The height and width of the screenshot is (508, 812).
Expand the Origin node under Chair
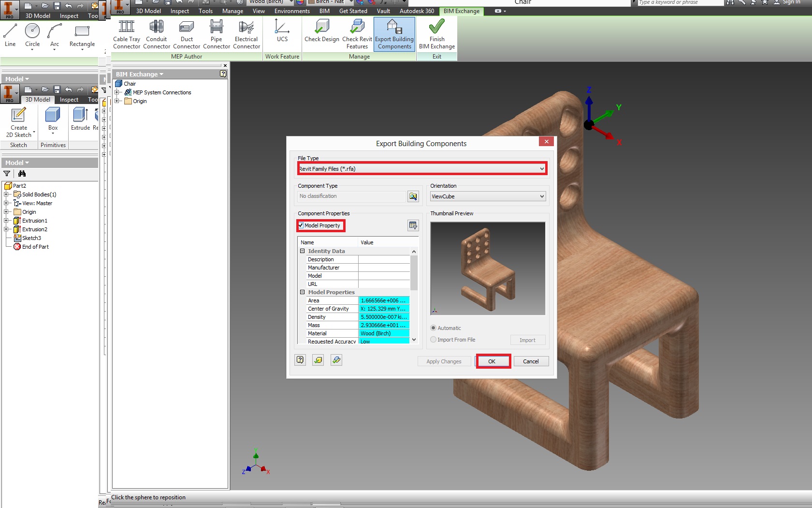point(117,101)
